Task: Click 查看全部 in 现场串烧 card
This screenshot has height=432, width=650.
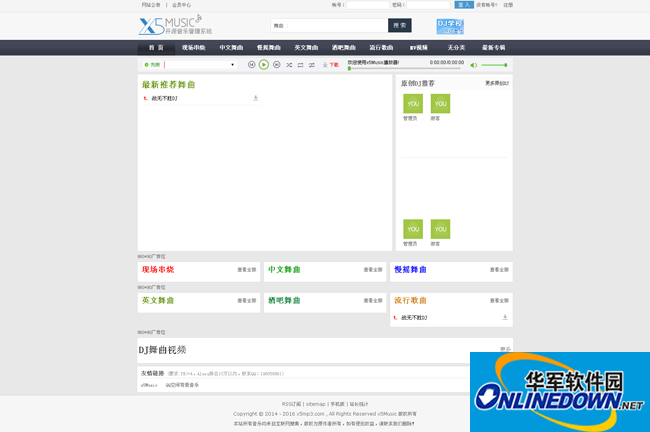Action: tap(247, 270)
